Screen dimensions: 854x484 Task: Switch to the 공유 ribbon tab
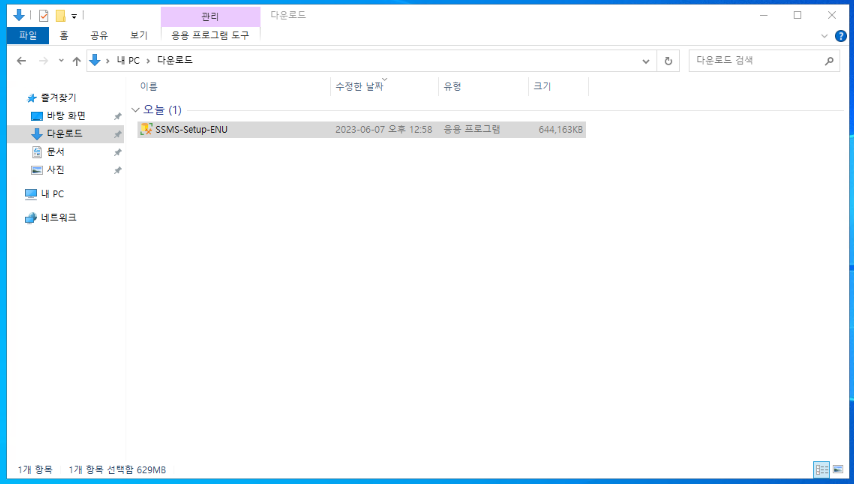tap(99, 35)
